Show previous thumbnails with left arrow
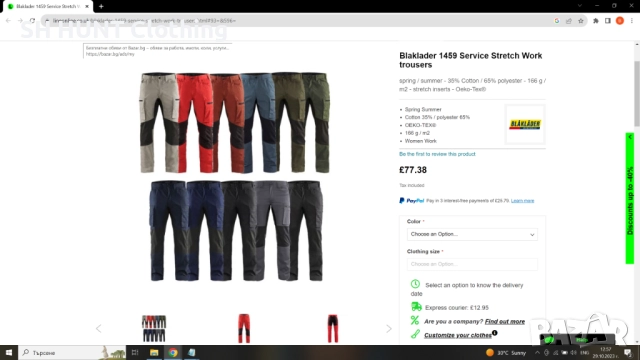Screen dimensions: 640x360 98,329
